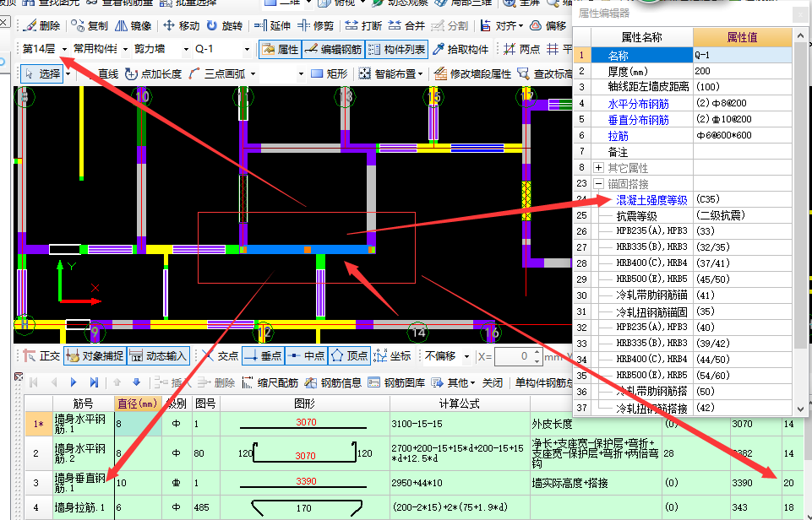Select the 打断 break tool
The width and height of the screenshot is (812, 520).
(x=363, y=25)
